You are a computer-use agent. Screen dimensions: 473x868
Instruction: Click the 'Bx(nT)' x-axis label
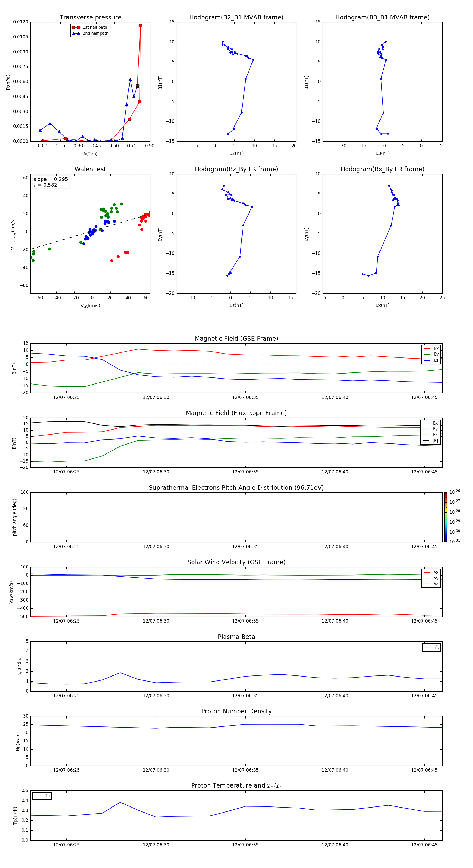click(x=382, y=305)
